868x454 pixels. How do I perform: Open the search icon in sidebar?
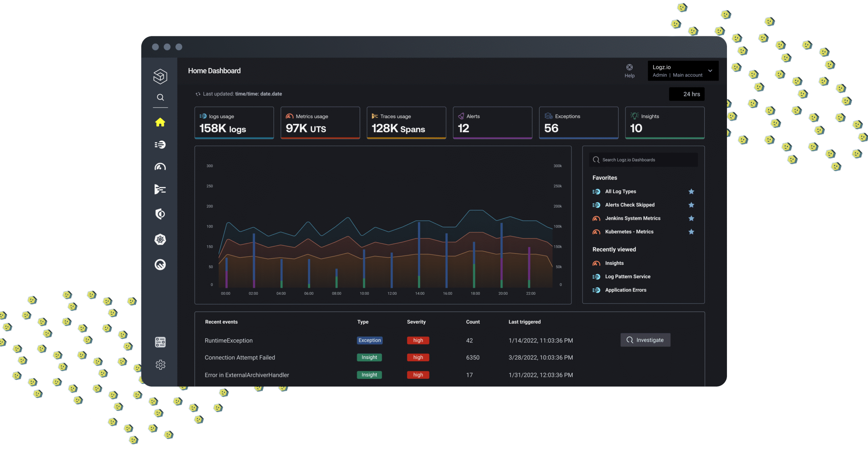160,98
